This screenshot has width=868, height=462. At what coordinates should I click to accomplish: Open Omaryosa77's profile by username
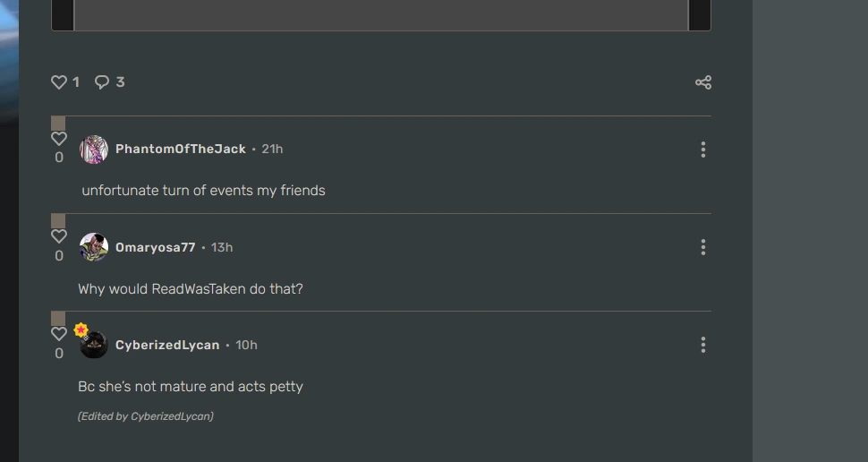point(156,247)
